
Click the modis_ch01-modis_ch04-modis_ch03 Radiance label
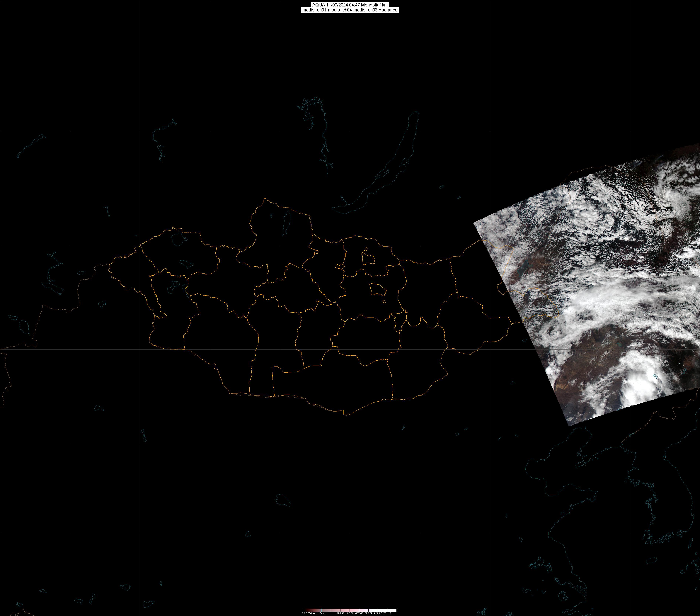pos(350,10)
